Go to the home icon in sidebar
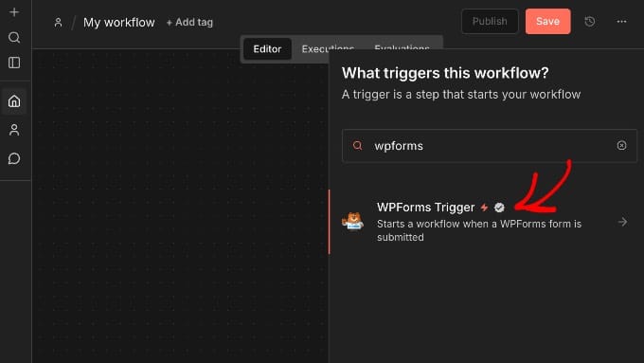Viewport: 644px width, 363px height. click(x=14, y=101)
